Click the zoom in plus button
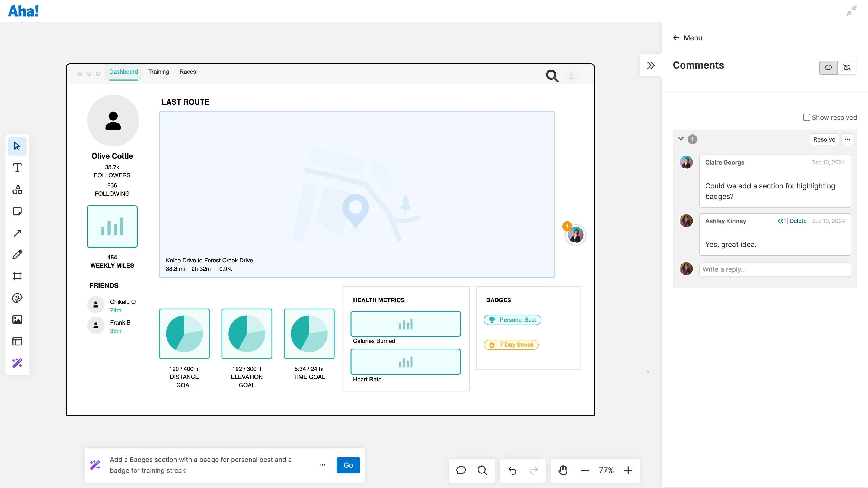Viewport: 868px width, 488px height. click(x=628, y=470)
